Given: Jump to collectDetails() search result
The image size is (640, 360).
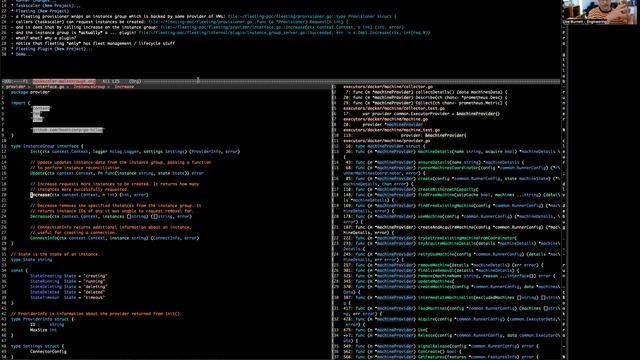Looking at the screenshot, I should point(430,92).
